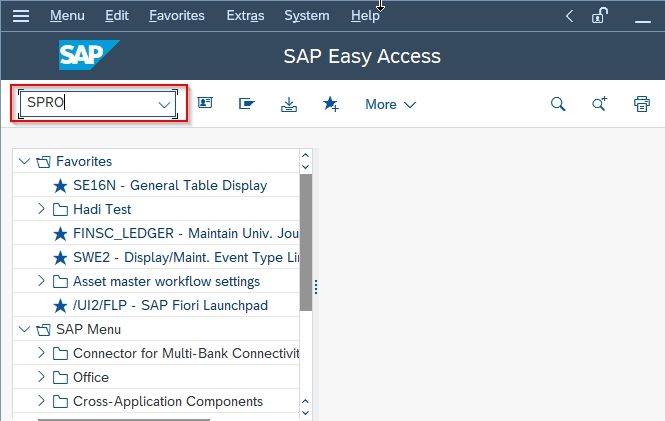Click the Find magnifier icon
Viewport: 665px width, 421px height.
558,104
